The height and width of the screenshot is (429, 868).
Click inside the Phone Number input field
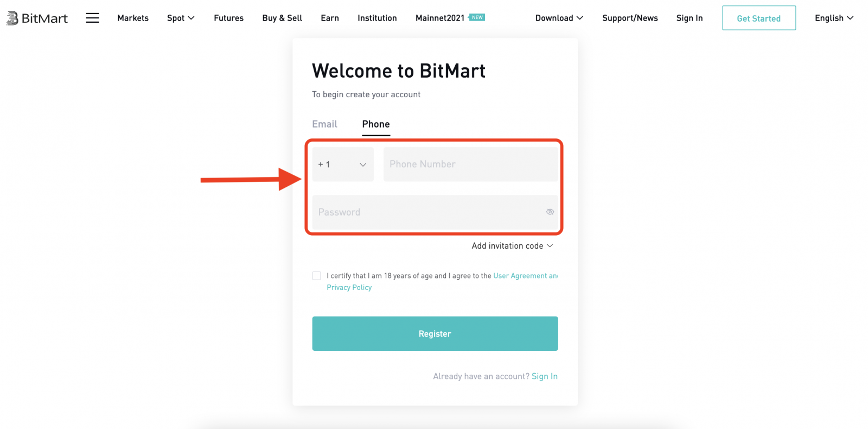coord(470,164)
